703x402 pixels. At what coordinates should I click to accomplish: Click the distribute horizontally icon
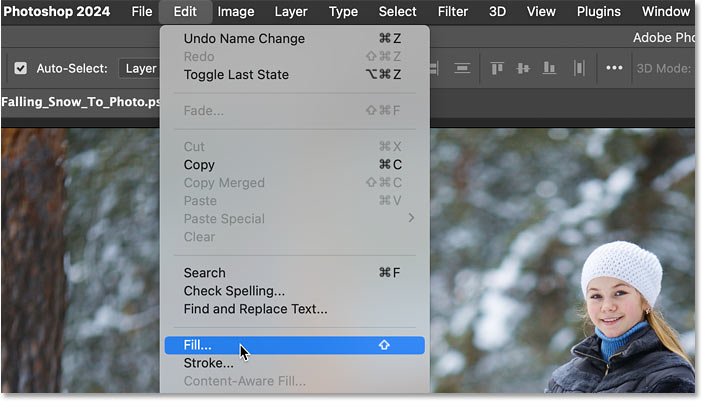[x=579, y=68]
